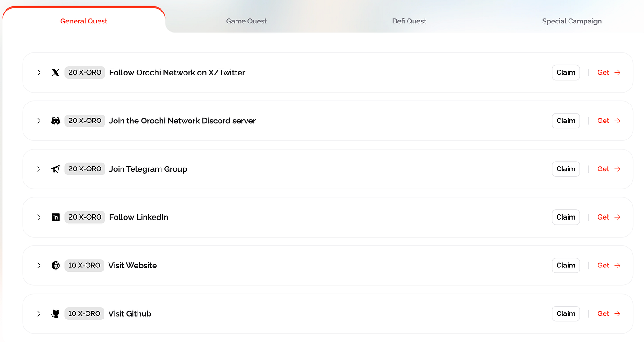Open the Game Quest tab
The width and height of the screenshot is (644, 342).
[247, 21]
